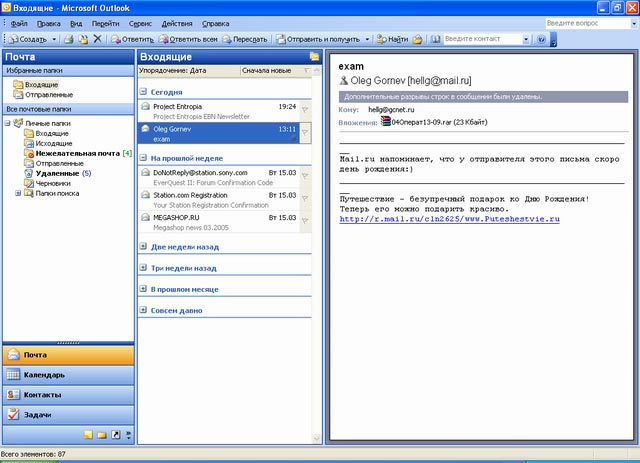This screenshot has height=463, width=640.
Task: Click Упорядочение: Дата sort header
Action: point(189,71)
